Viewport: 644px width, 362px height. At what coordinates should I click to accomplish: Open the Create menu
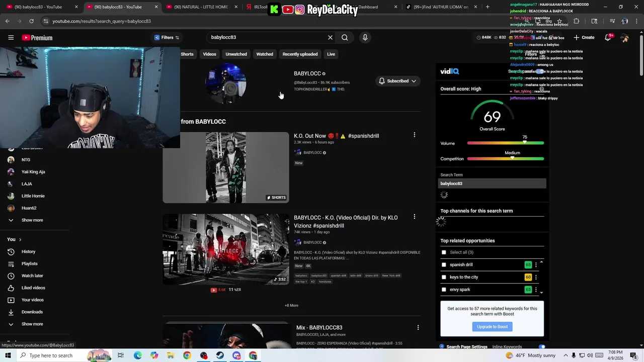pyautogui.click(x=584, y=37)
